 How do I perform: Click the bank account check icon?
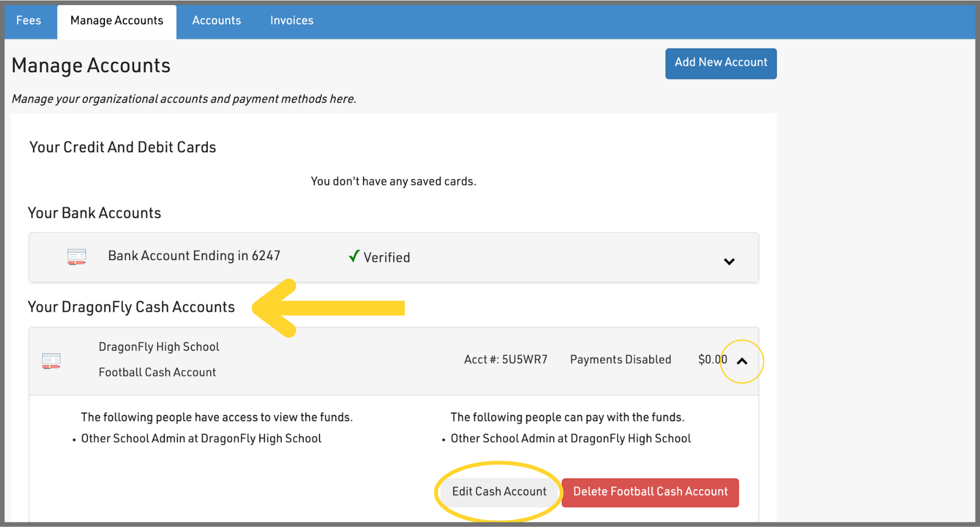[x=77, y=257]
